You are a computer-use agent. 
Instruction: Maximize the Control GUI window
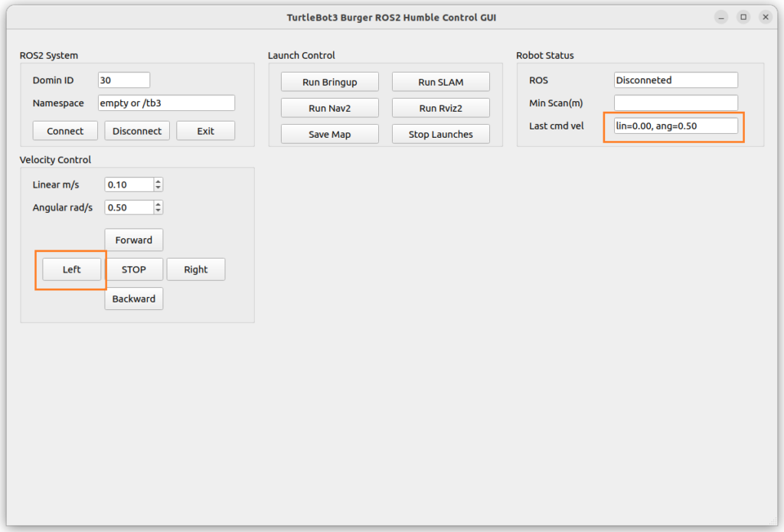(743, 17)
